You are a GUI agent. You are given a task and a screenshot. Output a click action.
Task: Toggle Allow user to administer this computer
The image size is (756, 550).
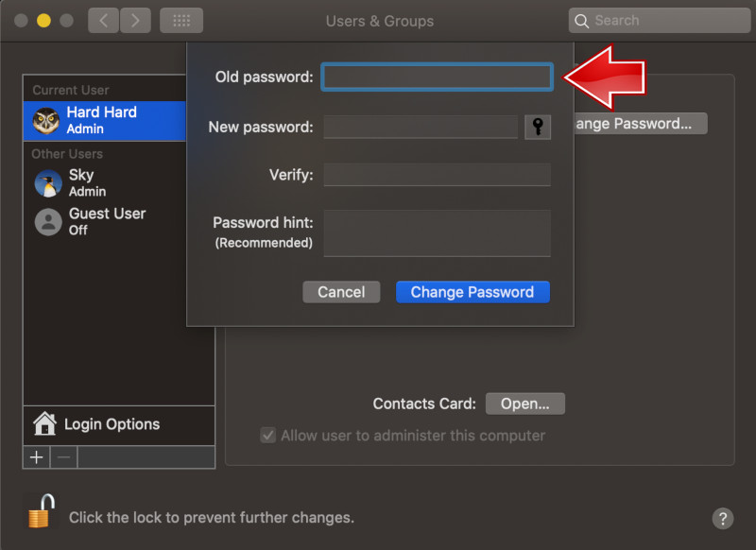coord(268,436)
